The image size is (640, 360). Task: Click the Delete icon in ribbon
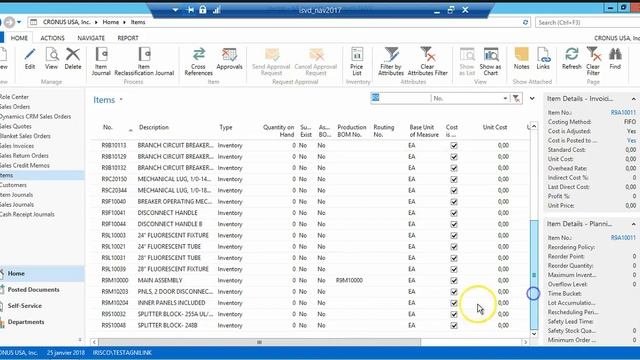click(x=73, y=58)
